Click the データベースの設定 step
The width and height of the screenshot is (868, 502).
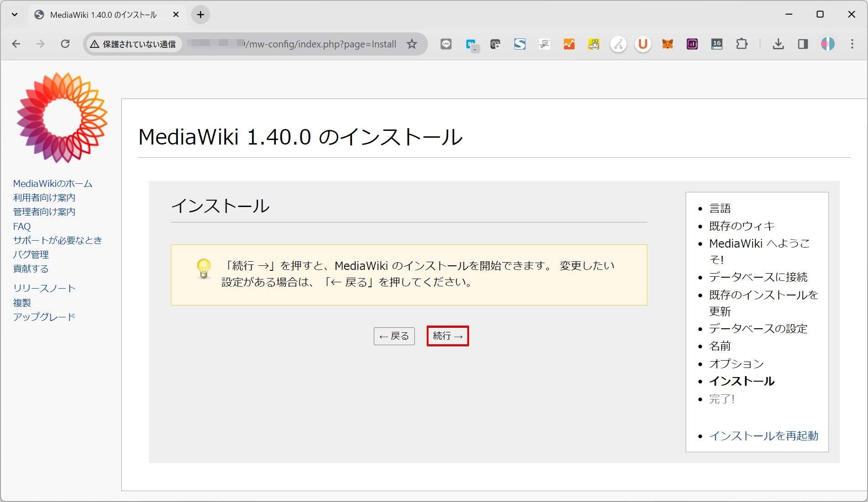(x=758, y=329)
